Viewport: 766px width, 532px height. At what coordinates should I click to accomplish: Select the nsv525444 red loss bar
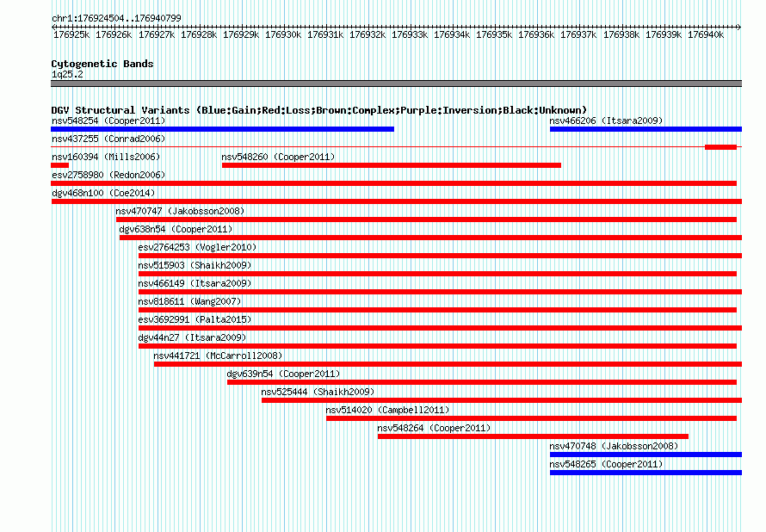coord(502,400)
